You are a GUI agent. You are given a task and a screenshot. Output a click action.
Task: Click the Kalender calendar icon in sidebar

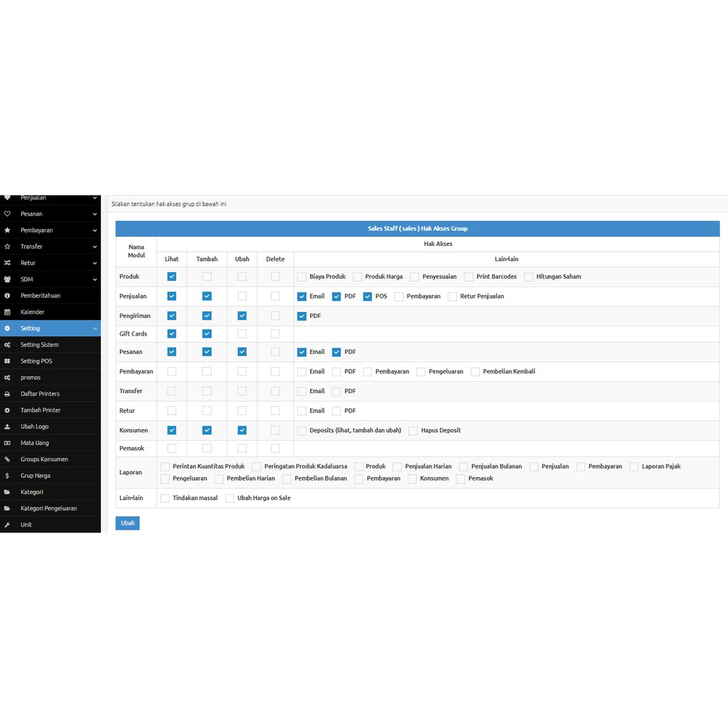click(x=7, y=312)
